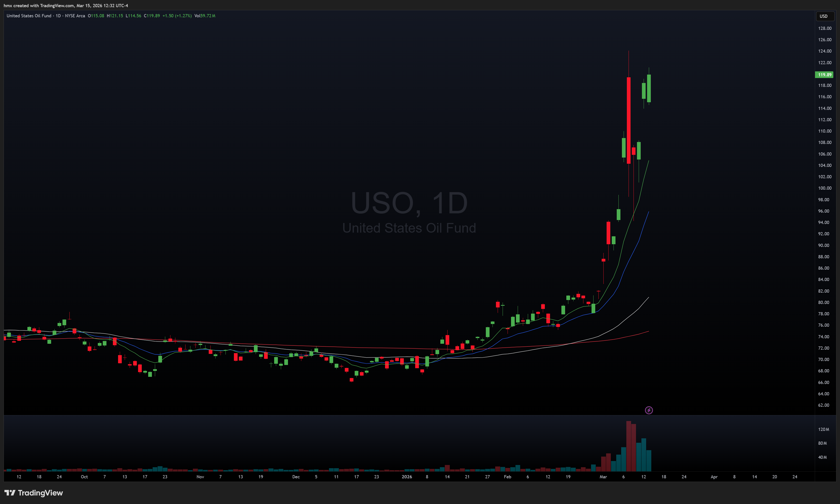Viewport: 840px width, 504px height.
Task: Click the '2026' year label on time axis
Action: point(407,477)
